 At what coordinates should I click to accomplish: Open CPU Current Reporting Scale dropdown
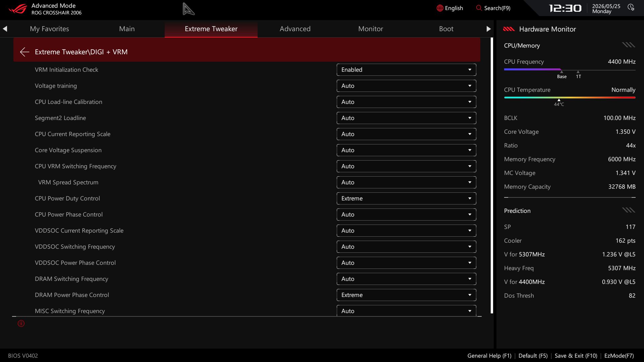tap(406, 134)
